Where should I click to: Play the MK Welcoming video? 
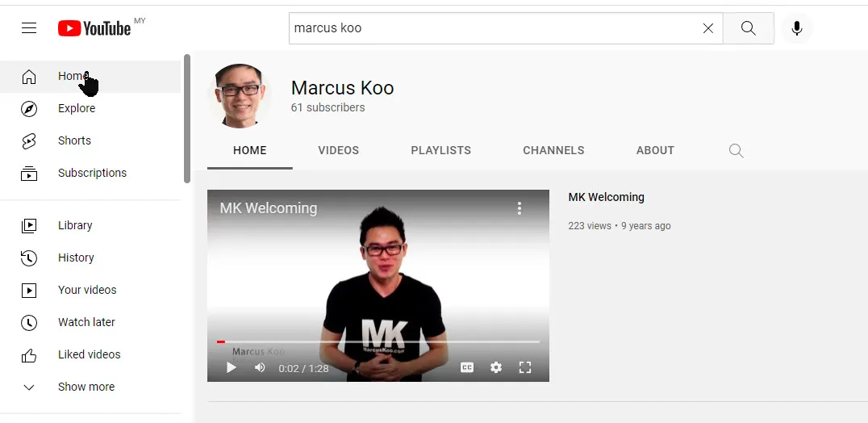tap(232, 367)
